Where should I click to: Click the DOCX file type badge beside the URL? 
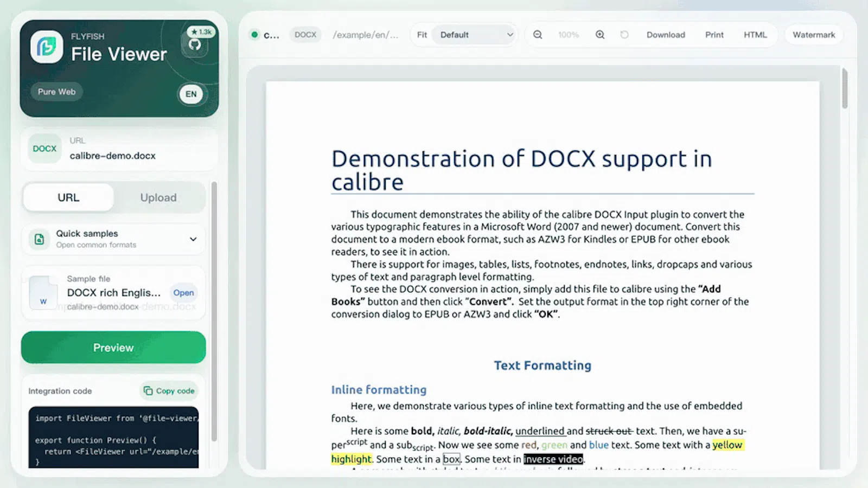click(x=44, y=149)
